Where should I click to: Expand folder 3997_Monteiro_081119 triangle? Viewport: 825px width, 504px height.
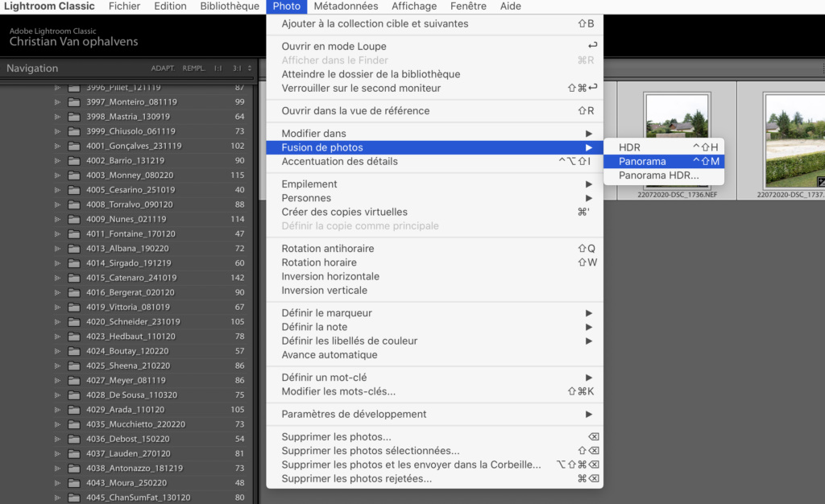57,102
